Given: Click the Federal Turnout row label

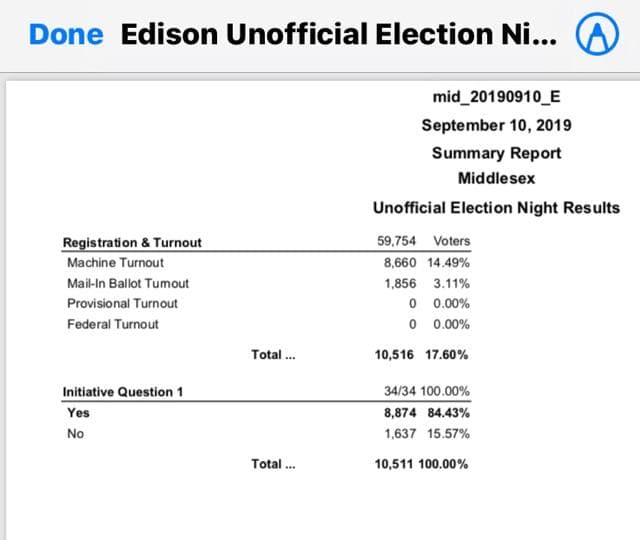Looking at the screenshot, I should 112,324.
